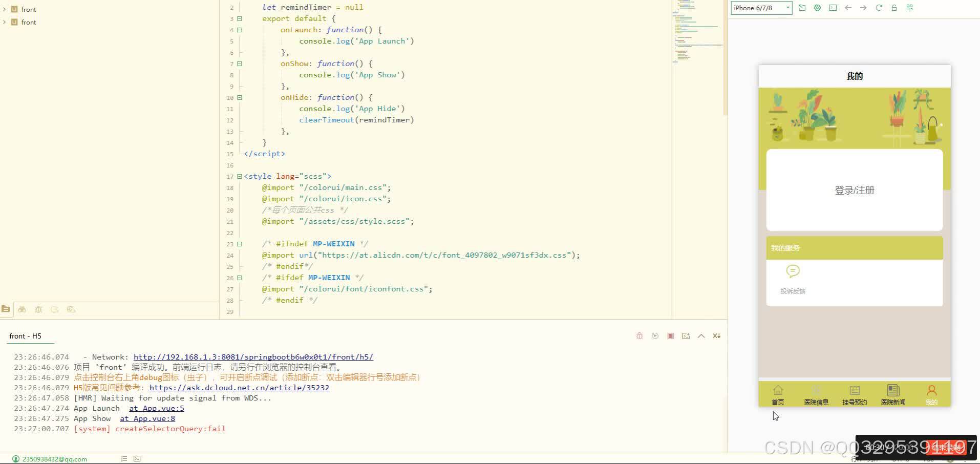Open the Network URL 192.168.1.3:8081 link
980x464 pixels.
(253, 357)
